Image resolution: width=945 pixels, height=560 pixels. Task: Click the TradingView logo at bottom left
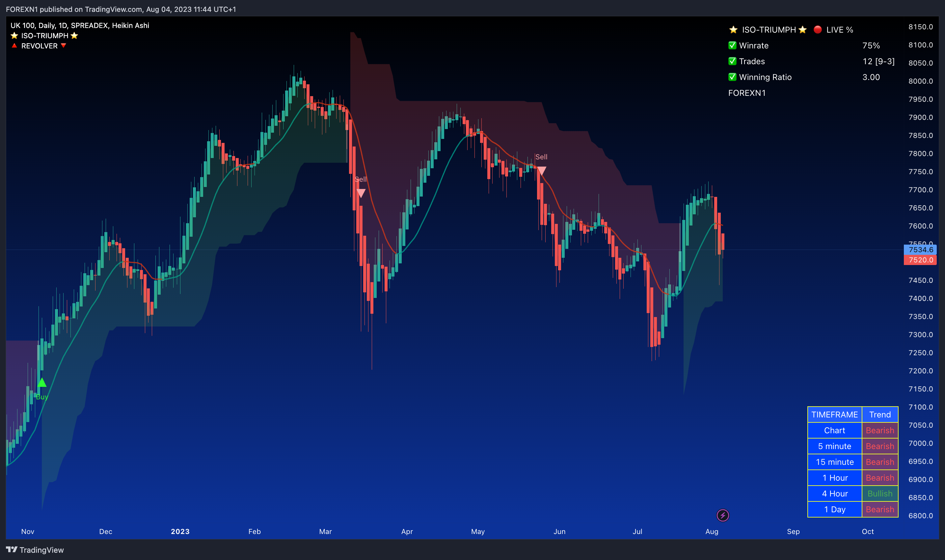(35, 550)
